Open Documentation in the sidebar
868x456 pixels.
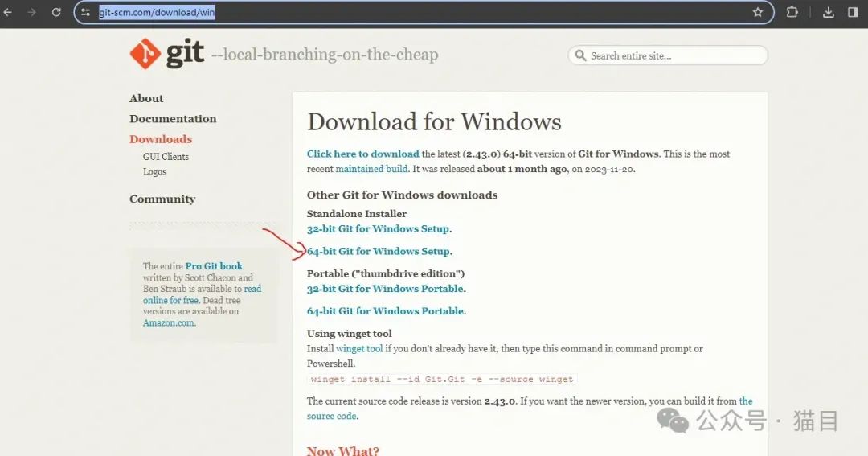173,118
